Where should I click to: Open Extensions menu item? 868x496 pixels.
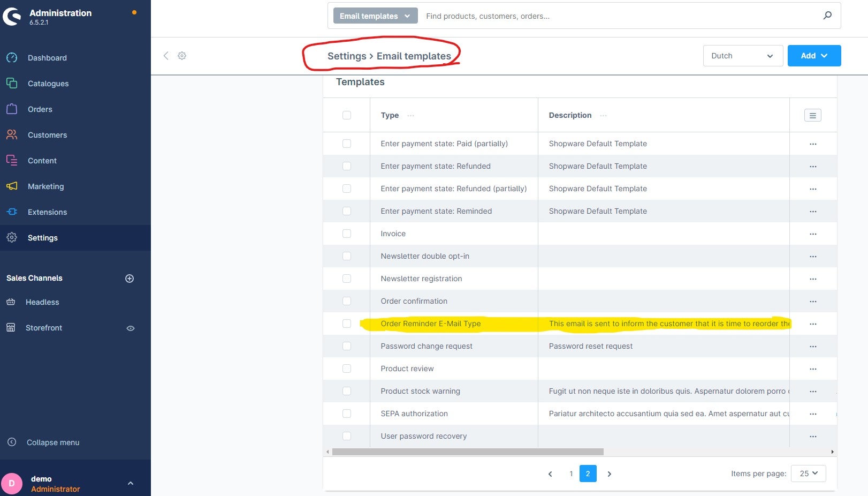coord(47,212)
